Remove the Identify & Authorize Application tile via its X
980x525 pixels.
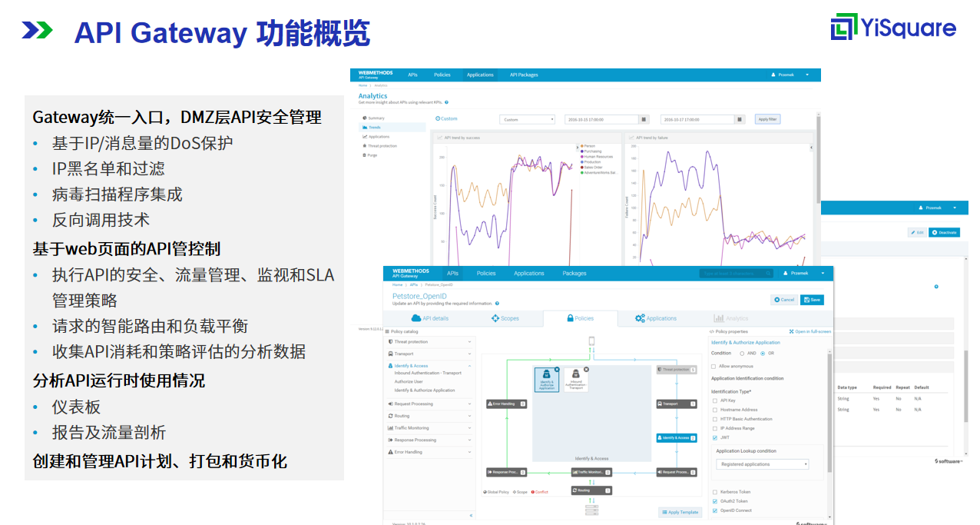tap(558, 369)
